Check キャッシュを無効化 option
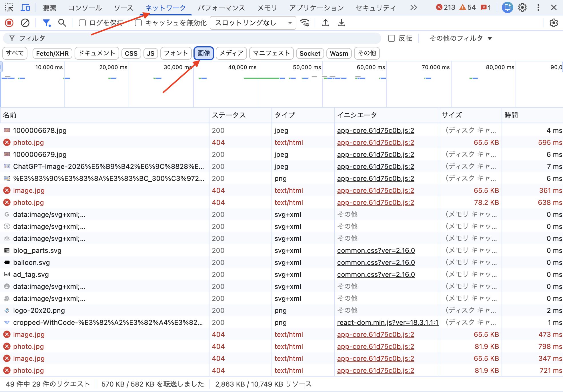 (x=138, y=23)
